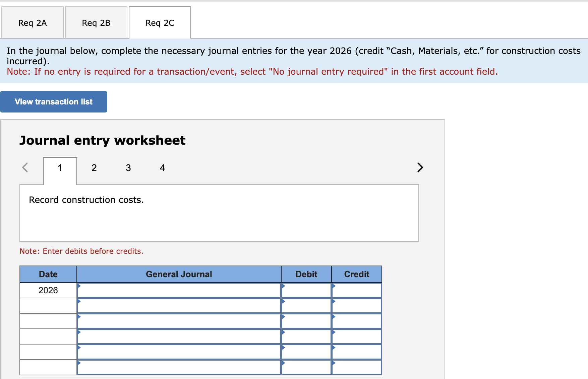588x379 pixels.
Task: Click Debit field in the 2026 row
Action: [306, 290]
